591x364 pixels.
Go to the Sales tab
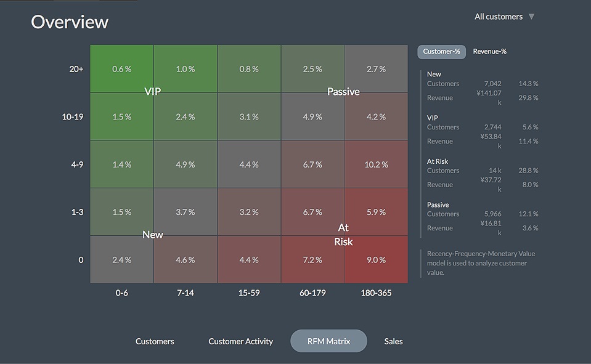(393, 341)
